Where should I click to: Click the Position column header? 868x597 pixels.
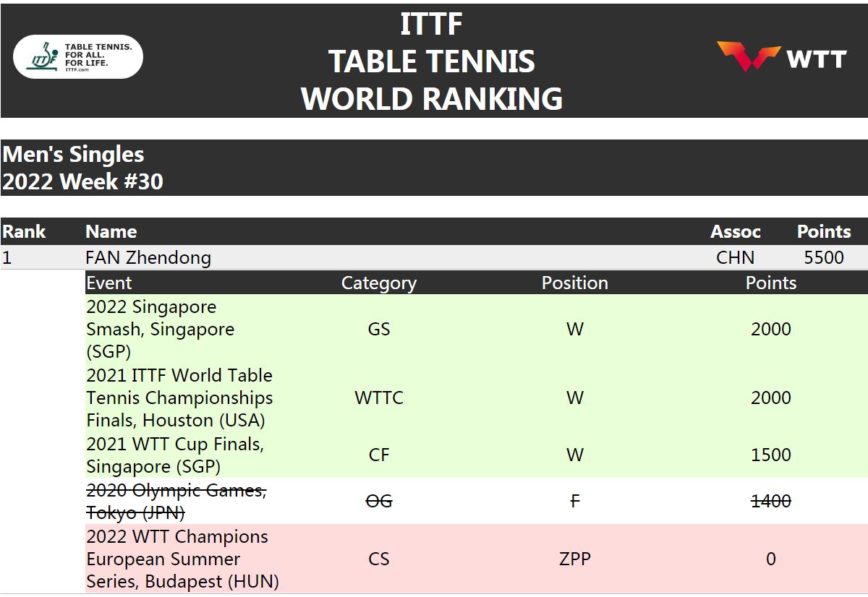[574, 283]
